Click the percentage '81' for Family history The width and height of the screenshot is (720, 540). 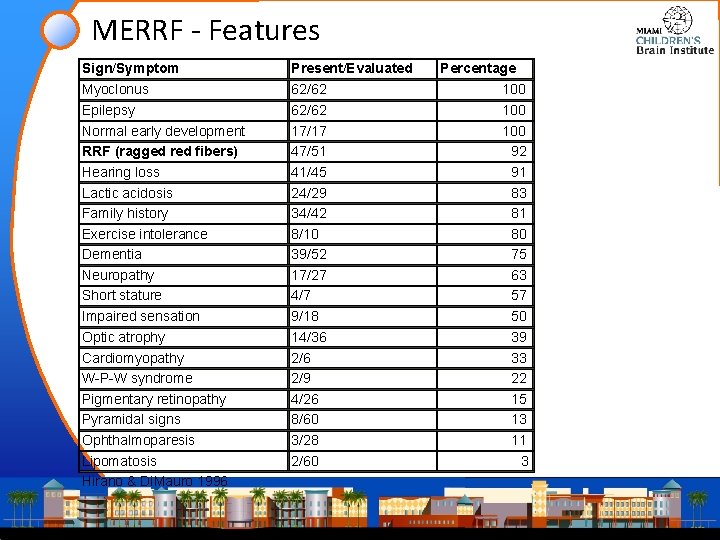click(518, 214)
